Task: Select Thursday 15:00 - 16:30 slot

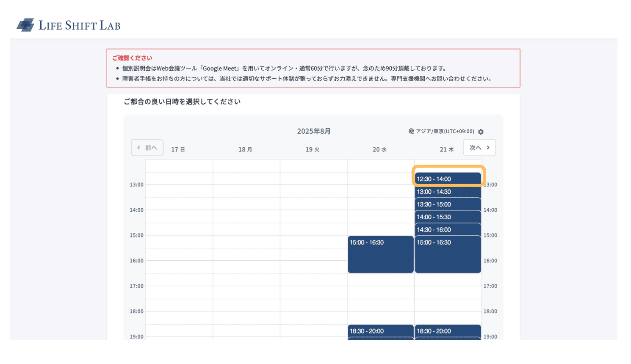Action: (x=448, y=254)
